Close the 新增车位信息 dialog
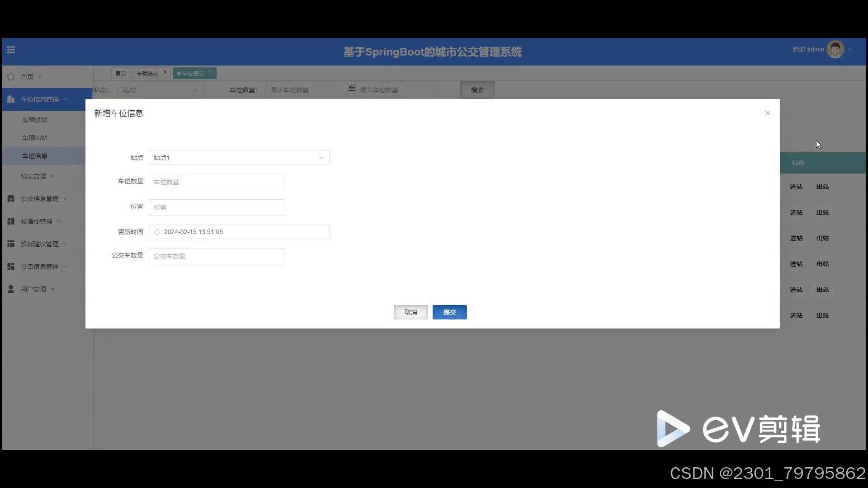This screenshot has width=868, height=488. 767,113
